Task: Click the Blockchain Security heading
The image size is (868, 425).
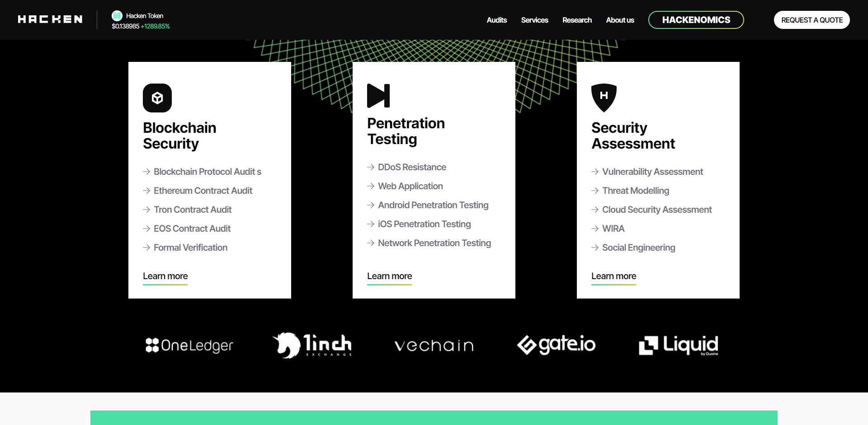Action: pyautogui.click(x=179, y=135)
